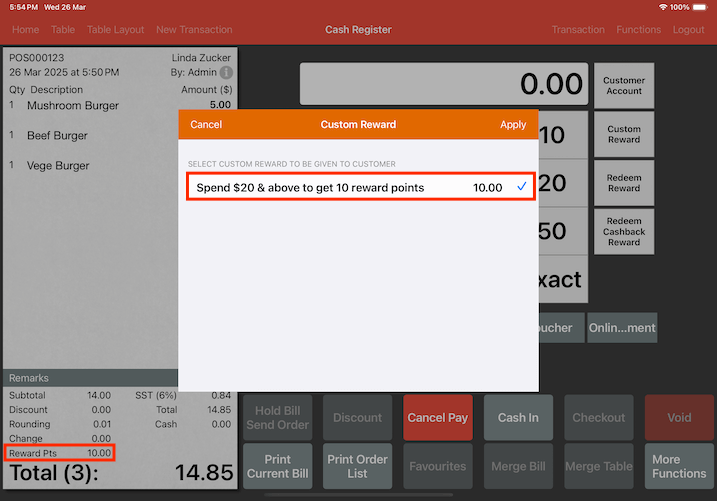Choose the Onlin...ment payment button
Viewport: 717px width, 501px height.
pyautogui.click(x=622, y=328)
